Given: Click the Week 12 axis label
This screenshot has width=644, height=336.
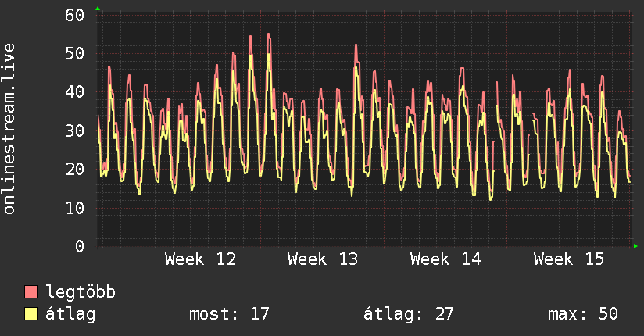Looking at the screenshot, I should pos(200,259).
